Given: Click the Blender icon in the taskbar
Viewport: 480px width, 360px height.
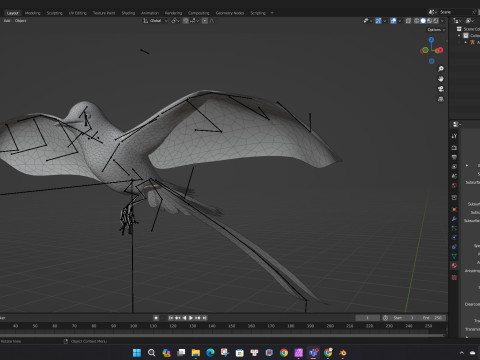Looking at the screenshot, I should (x=342, y=353).
